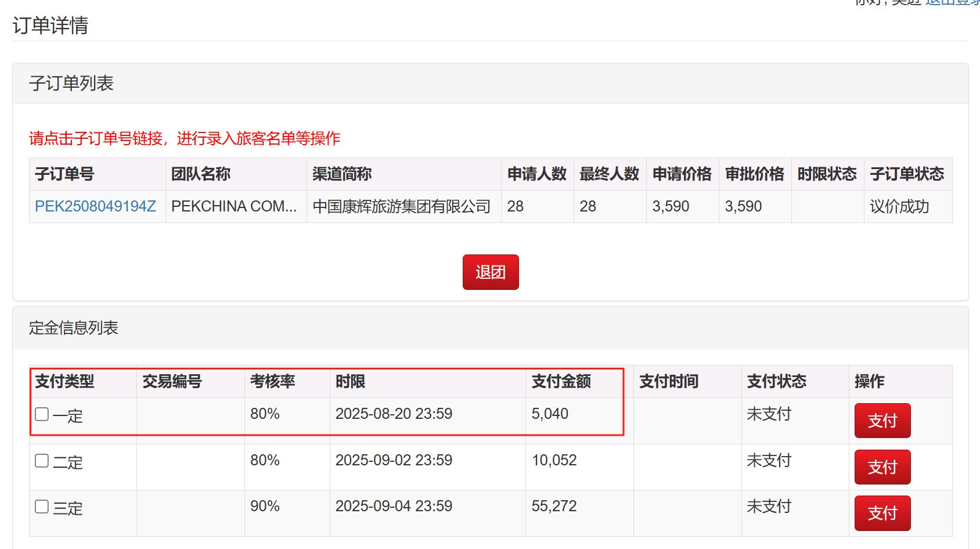The width and height of the screenshot is (980, 549).
Task: Click the red 退团 button
Action: [x=490, y=272]
